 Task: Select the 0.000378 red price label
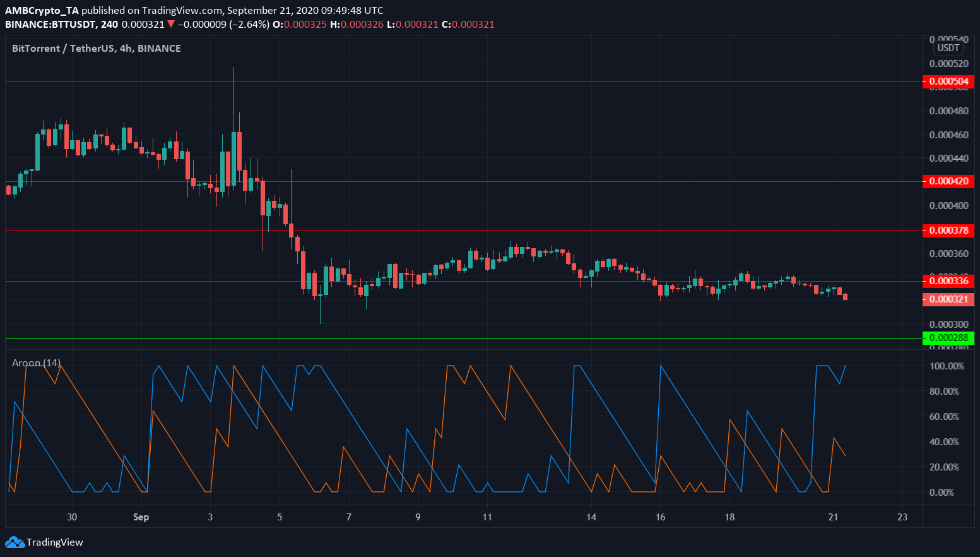tap(948, 231)
